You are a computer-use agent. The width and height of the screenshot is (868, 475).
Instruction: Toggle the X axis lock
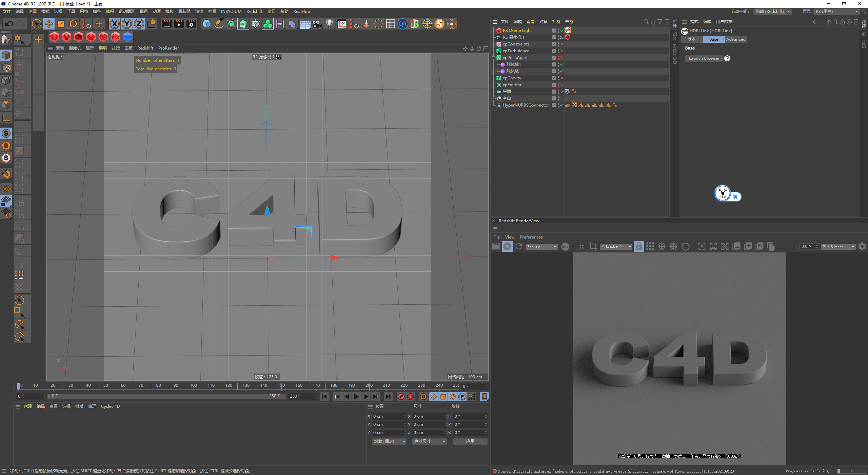pos(115,24)
